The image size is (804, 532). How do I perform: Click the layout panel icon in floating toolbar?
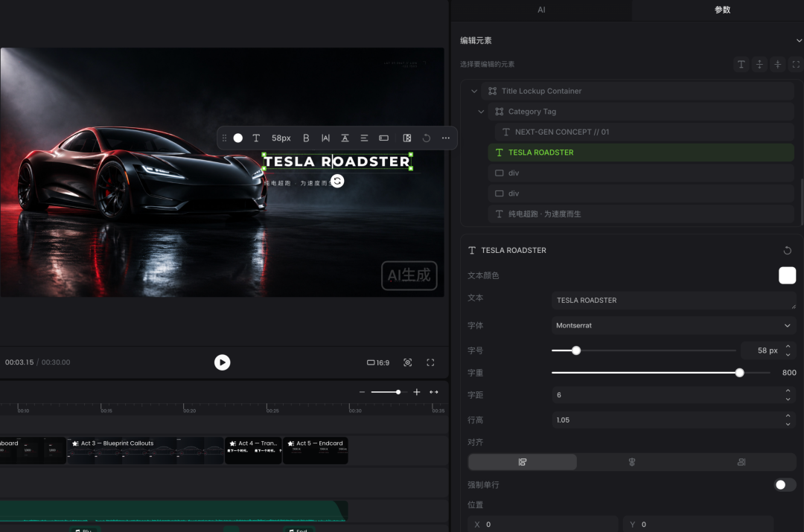[407, 138]
